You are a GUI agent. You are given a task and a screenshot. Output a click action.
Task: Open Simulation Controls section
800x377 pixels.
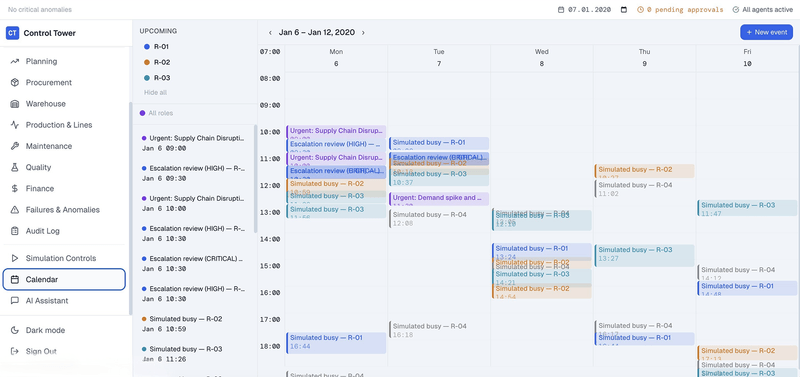(x=64, y=258)
